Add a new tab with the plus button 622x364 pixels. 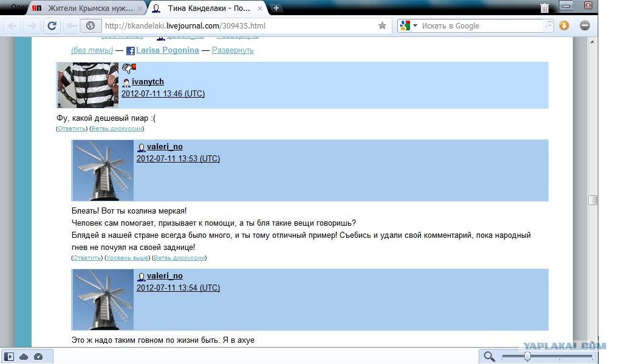pos(276,7)
